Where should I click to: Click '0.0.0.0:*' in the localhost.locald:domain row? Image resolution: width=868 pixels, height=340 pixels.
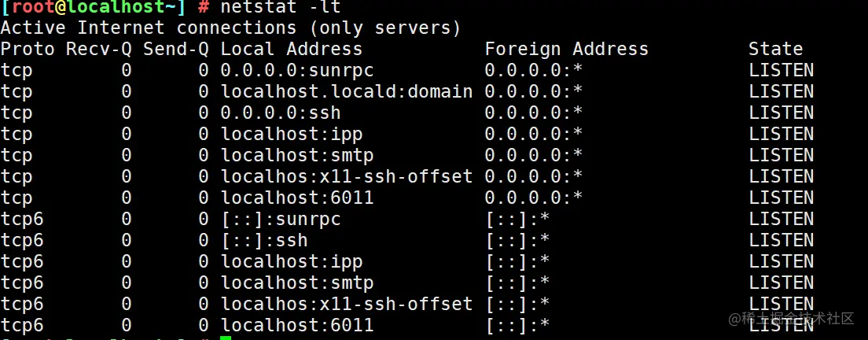[534, 91]
